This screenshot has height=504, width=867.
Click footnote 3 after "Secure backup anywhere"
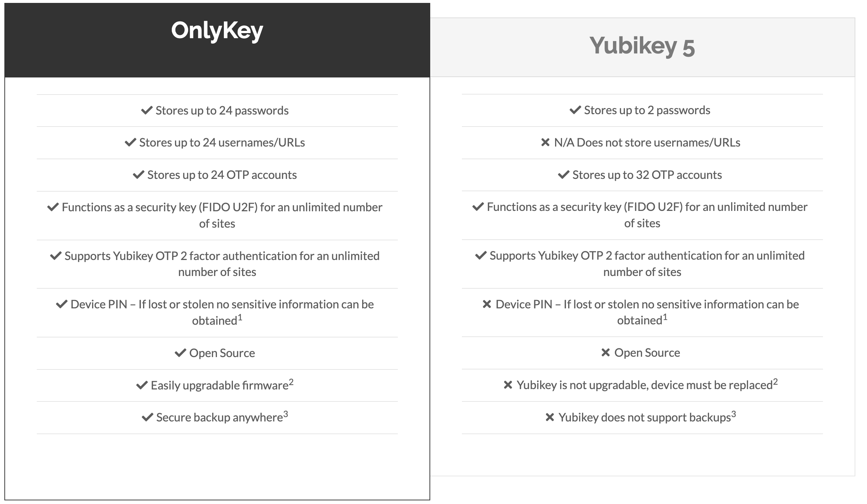(286, 414)
